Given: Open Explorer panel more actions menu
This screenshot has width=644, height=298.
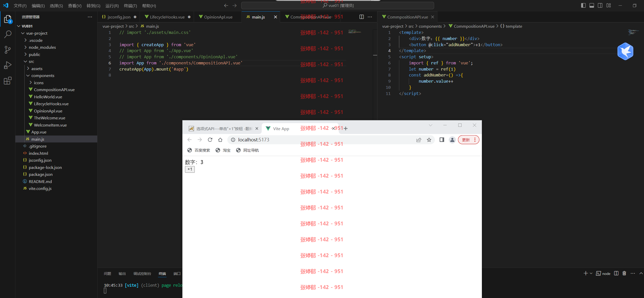Looking at the screenshot, I should click(x=90, y=17).
